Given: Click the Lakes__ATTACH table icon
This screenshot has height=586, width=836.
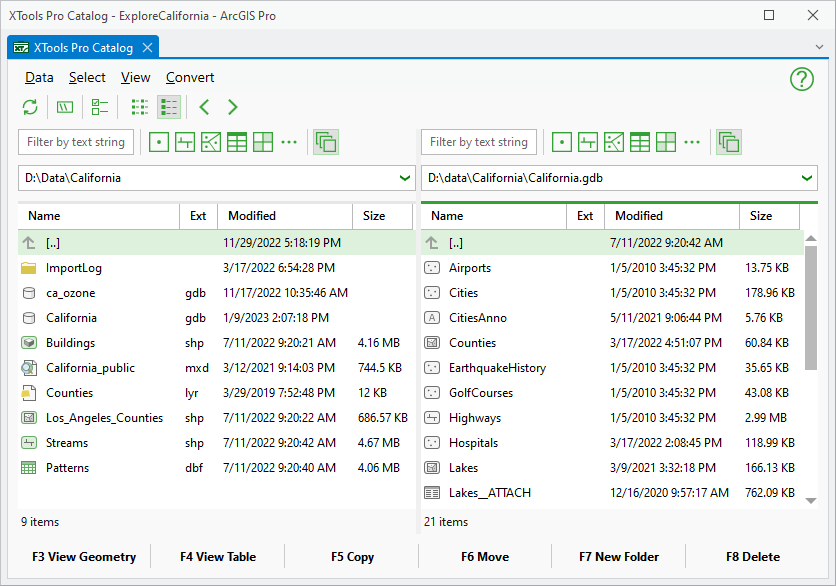Looking at the screenshot, I should click(x=432, y=493).
